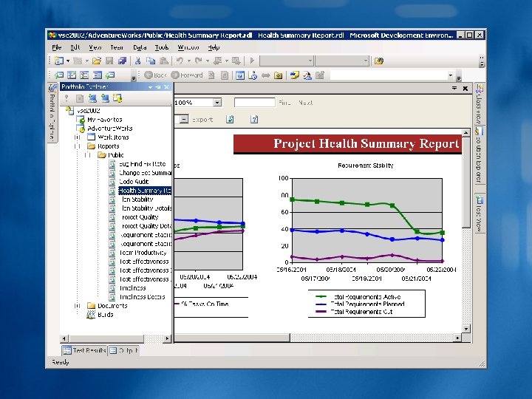Switch to the Test Results tab
Screen dimensions: 532x399
tap(84, 350)
